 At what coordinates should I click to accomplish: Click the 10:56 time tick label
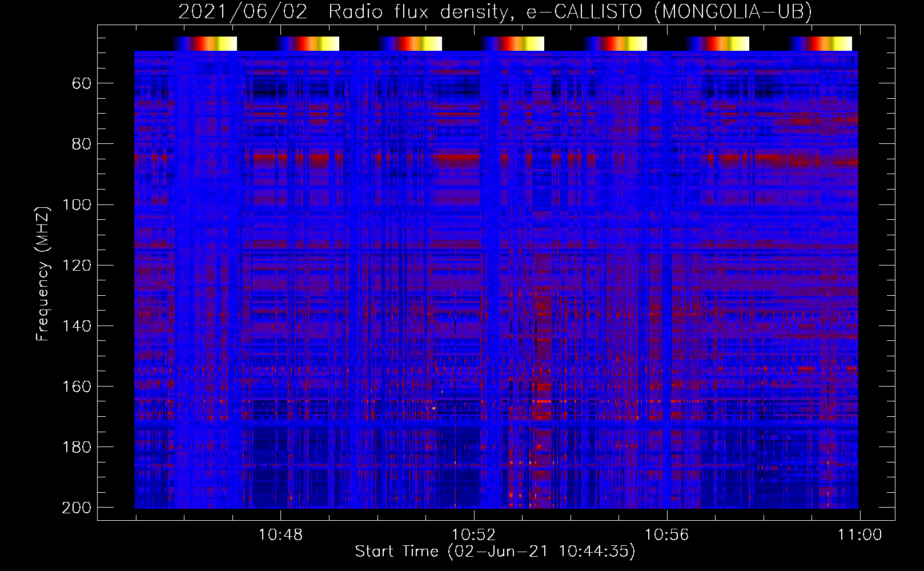666,535
